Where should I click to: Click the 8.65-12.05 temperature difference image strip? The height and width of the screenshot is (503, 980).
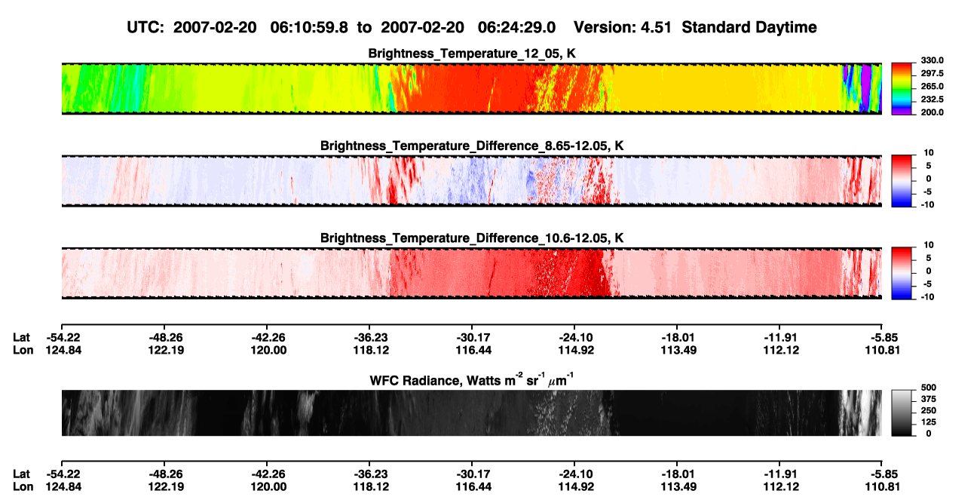[471, 181]
